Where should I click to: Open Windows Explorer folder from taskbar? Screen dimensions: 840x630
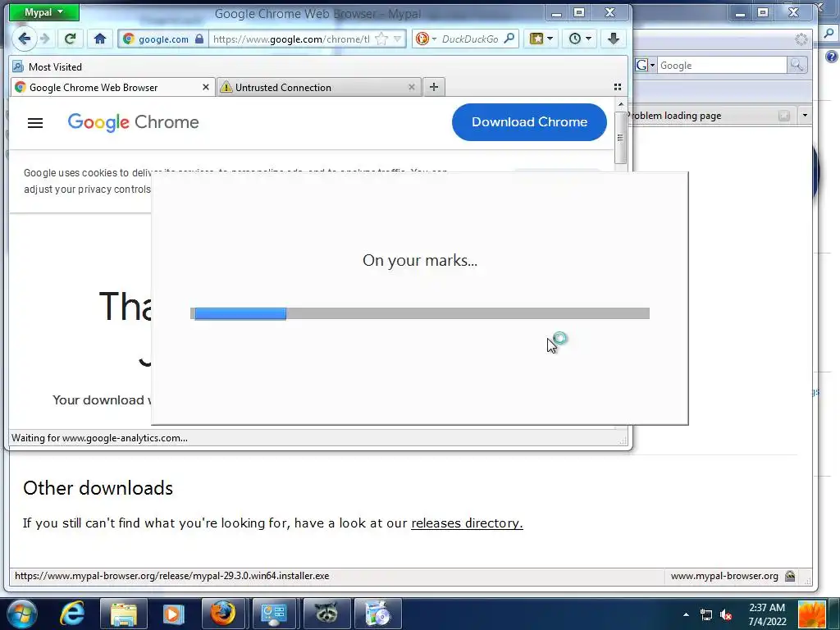click(x=124, y=614)
